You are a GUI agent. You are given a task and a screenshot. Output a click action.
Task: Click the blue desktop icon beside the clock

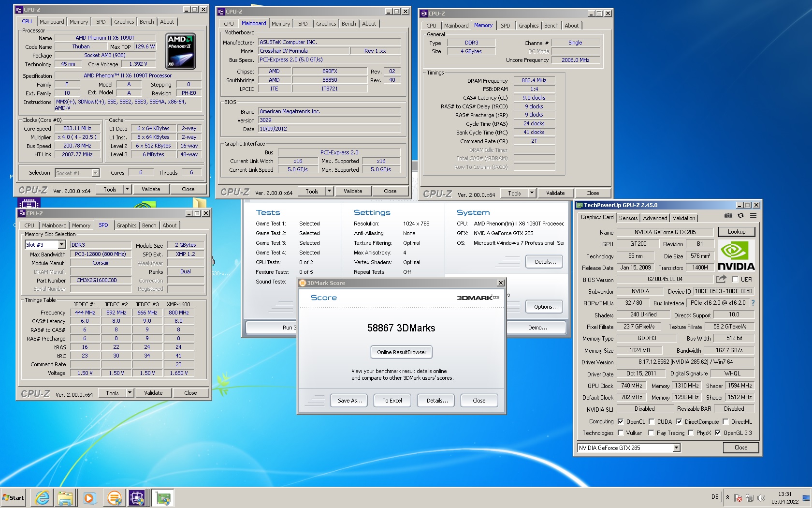point(806,498)
